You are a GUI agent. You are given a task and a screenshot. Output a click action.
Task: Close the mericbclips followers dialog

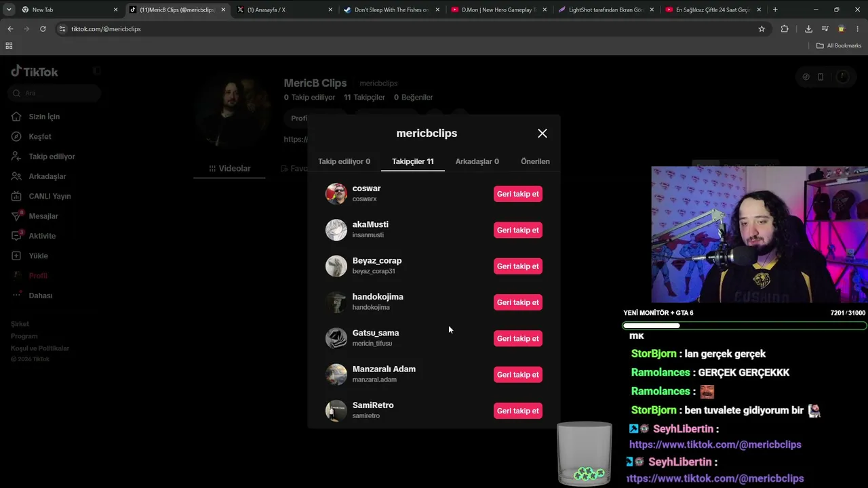[542, 134]
